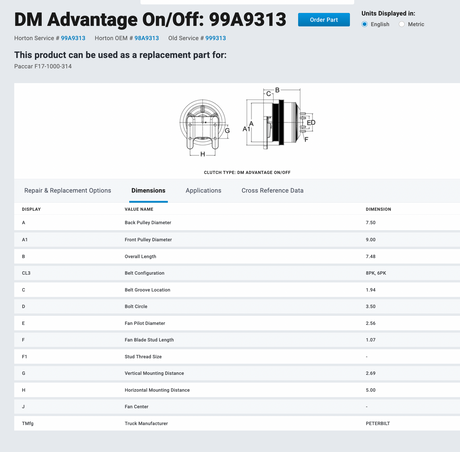
Task: Click the 'Clutch Type: DM Advantage On/Off' caption
Action: [247, 172]
